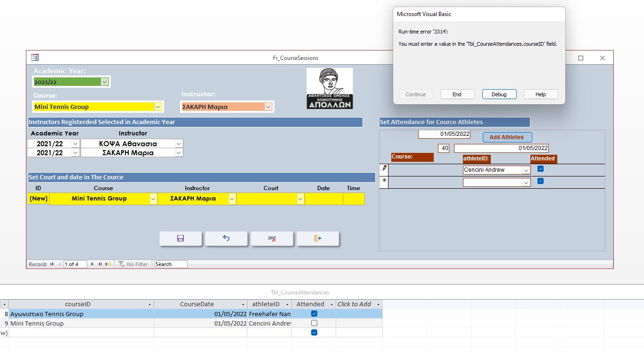This screenshot has height=352, width=644.
Task: Click the delete record button with red X
Action: (272, 239)
